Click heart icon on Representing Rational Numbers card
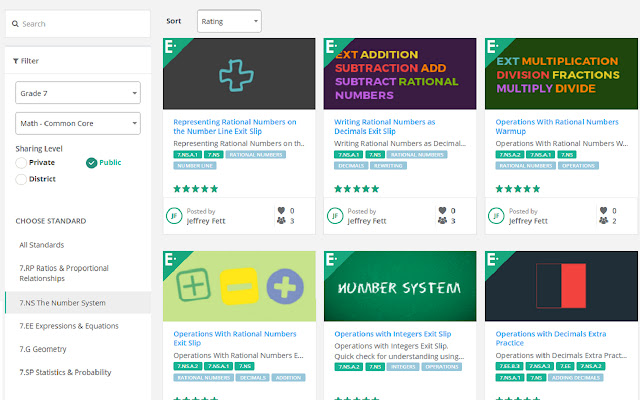640x400 pixels. click(281, 211)
